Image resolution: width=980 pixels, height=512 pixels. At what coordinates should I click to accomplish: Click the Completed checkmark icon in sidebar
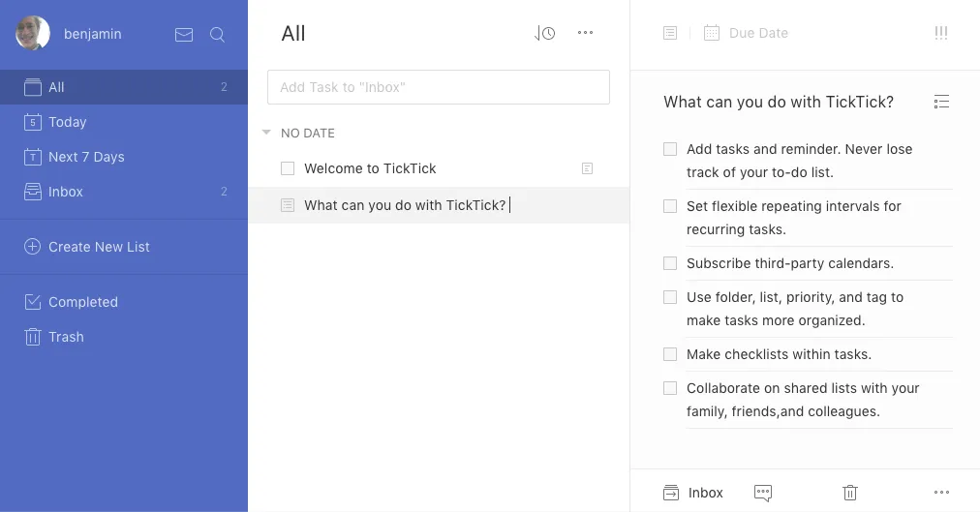tap(33, 302)
